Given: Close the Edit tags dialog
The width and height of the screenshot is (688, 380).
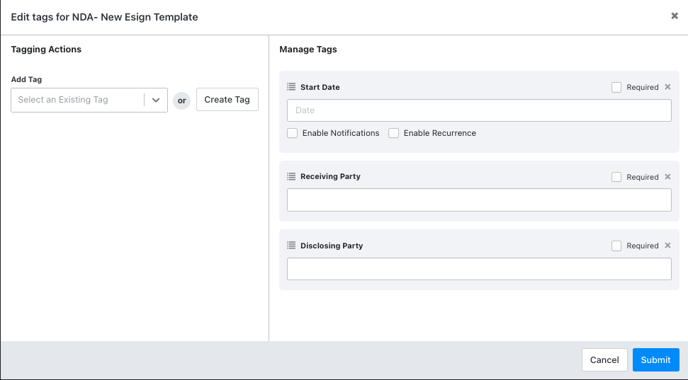Looking at the screenshot, I should [674, 16].
